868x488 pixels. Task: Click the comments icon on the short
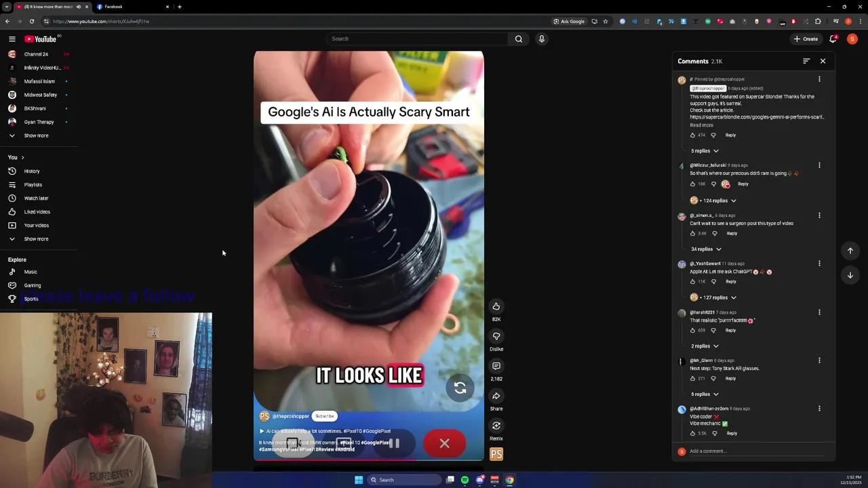click(x=496, y=366)
